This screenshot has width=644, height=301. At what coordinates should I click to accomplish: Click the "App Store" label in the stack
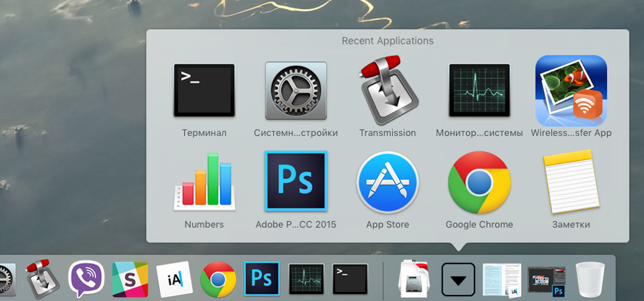tap(387, 225)
